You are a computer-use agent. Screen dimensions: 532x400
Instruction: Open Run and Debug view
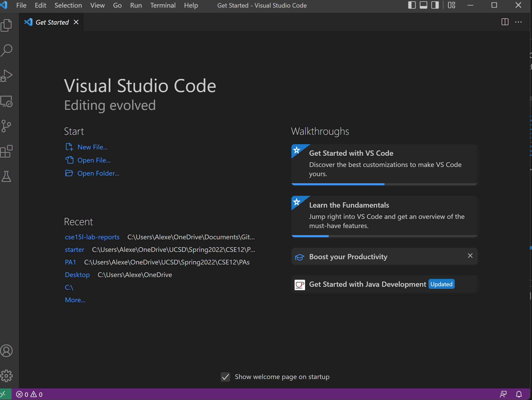pyautogui.click(x=6, y=76)
